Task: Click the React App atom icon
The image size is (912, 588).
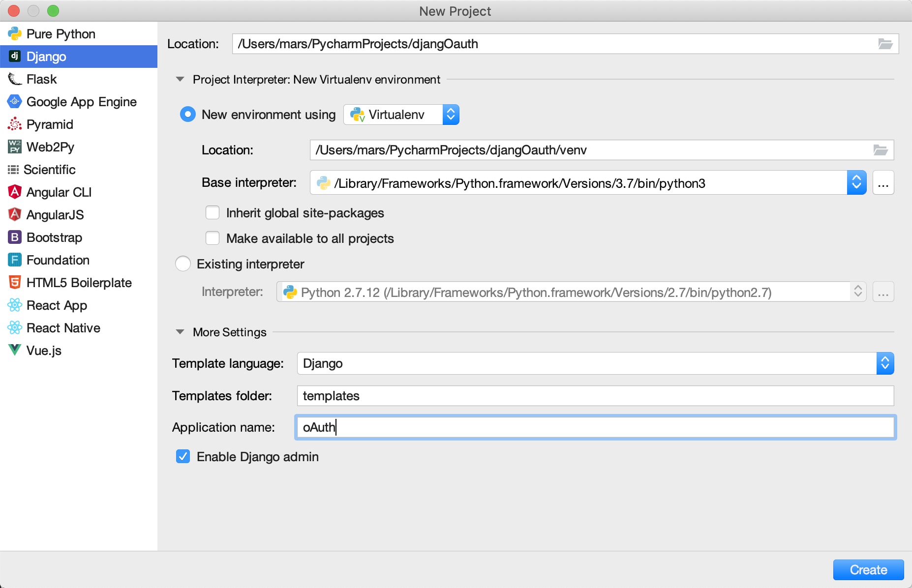Action: coord(15,305)
